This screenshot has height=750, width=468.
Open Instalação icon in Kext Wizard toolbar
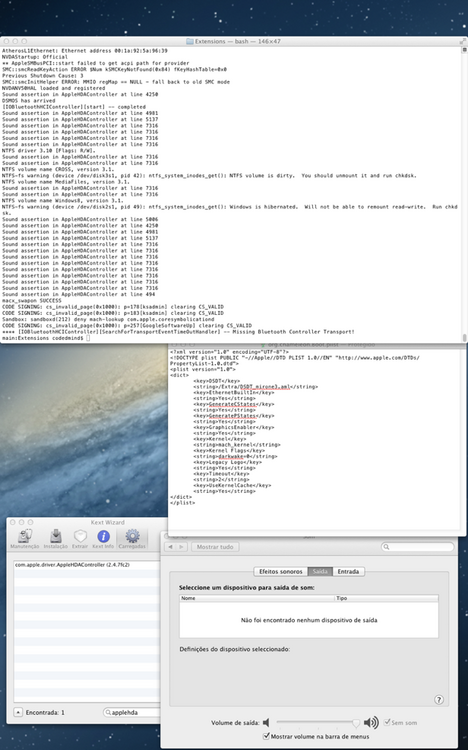tap(56, 539)
